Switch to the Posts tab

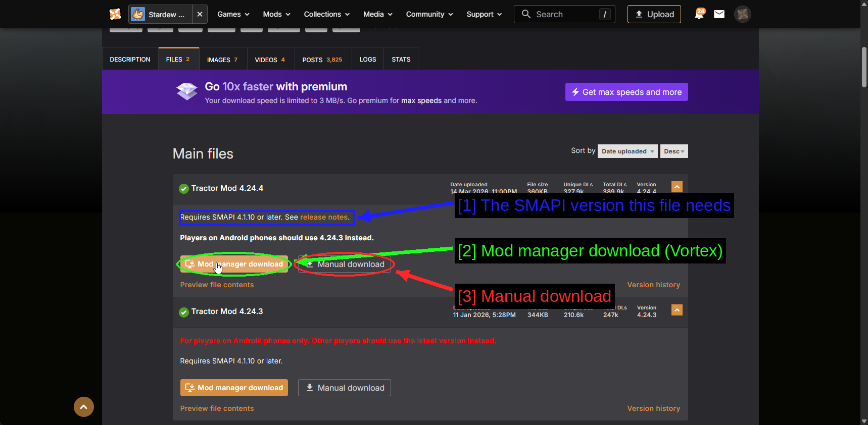click(323, 60)
